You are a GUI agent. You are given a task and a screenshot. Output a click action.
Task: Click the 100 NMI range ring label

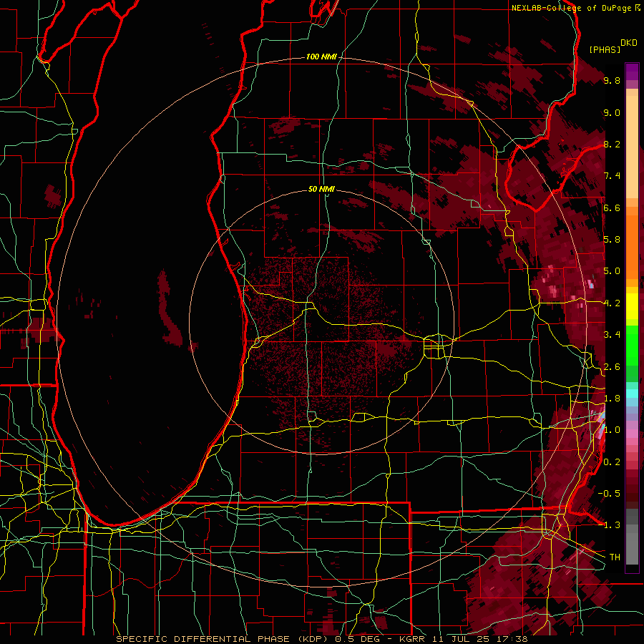(x=321, y=57)
